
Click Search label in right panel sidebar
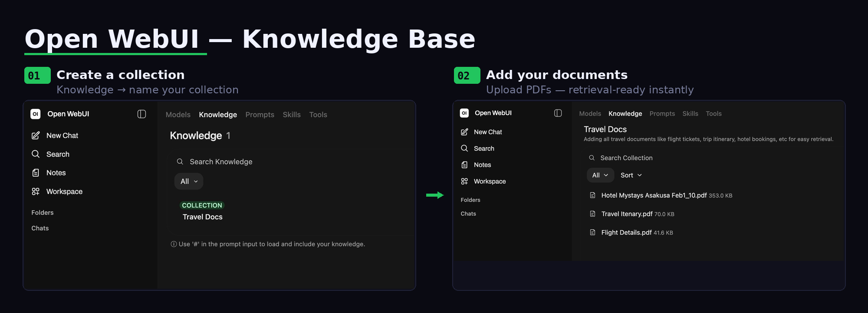484,148
